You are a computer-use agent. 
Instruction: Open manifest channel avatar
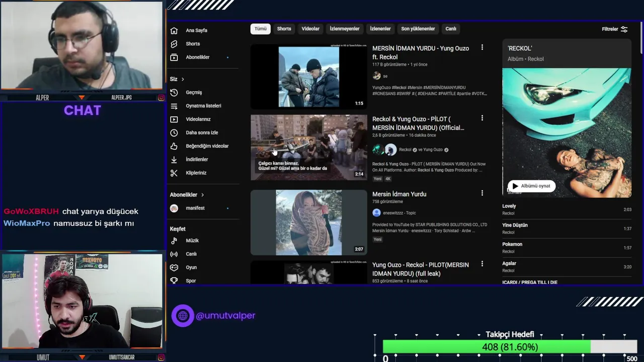pos(174,208)
